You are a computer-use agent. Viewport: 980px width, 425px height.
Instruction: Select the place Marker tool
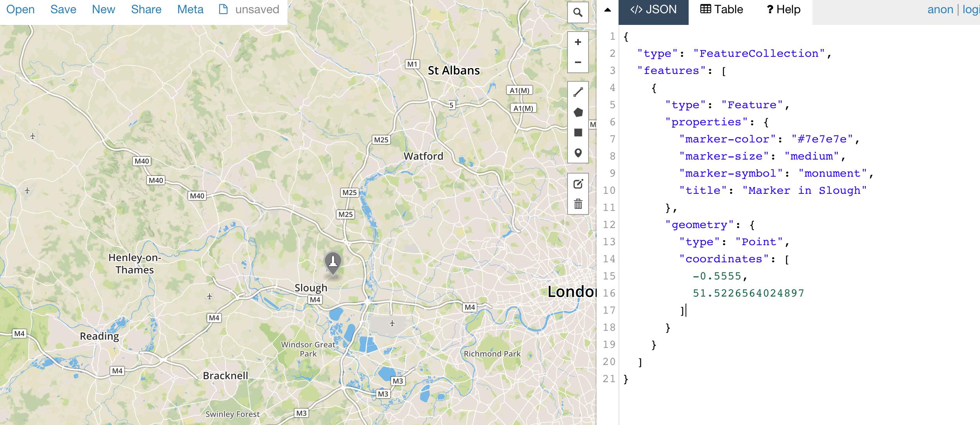pyautogui.click(x=578, y=153)
